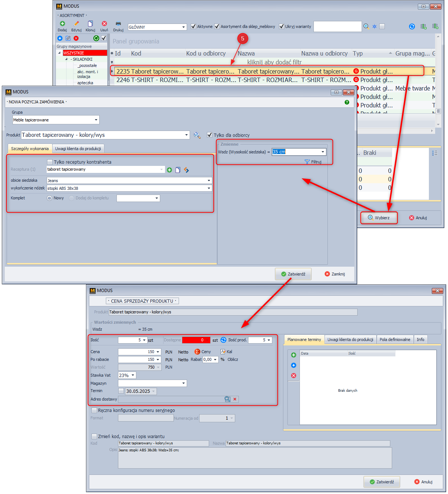This screenshot has width=448, height=494.
Task: Switch to Szczegóły wykonania tab
Action: click(x=30, y=149)
